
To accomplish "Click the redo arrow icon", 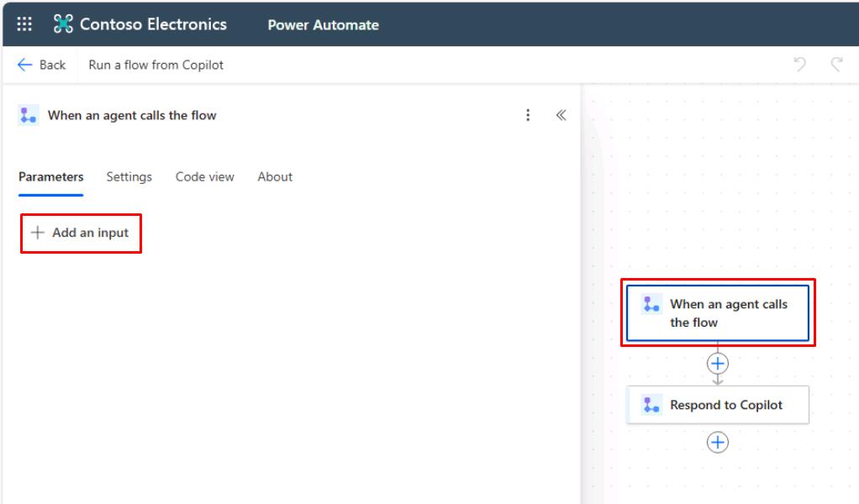I will point(836,65).
